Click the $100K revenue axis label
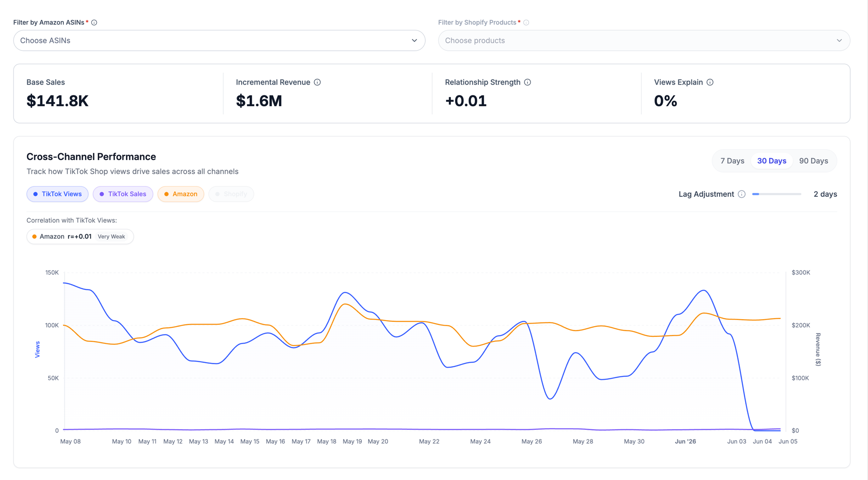The height and width of the screenshot is (480, 868). pos(800,378)
